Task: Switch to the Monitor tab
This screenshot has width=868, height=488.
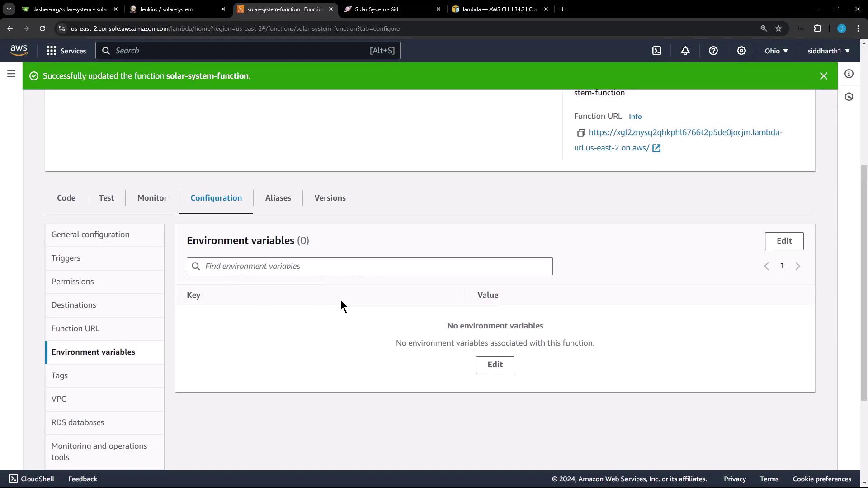Action: 152,198
